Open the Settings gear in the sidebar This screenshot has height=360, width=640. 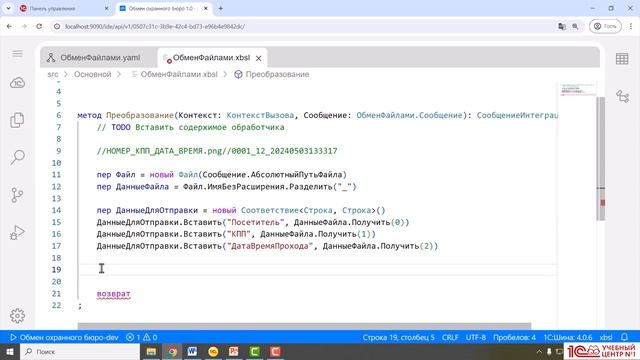point(17,316)
